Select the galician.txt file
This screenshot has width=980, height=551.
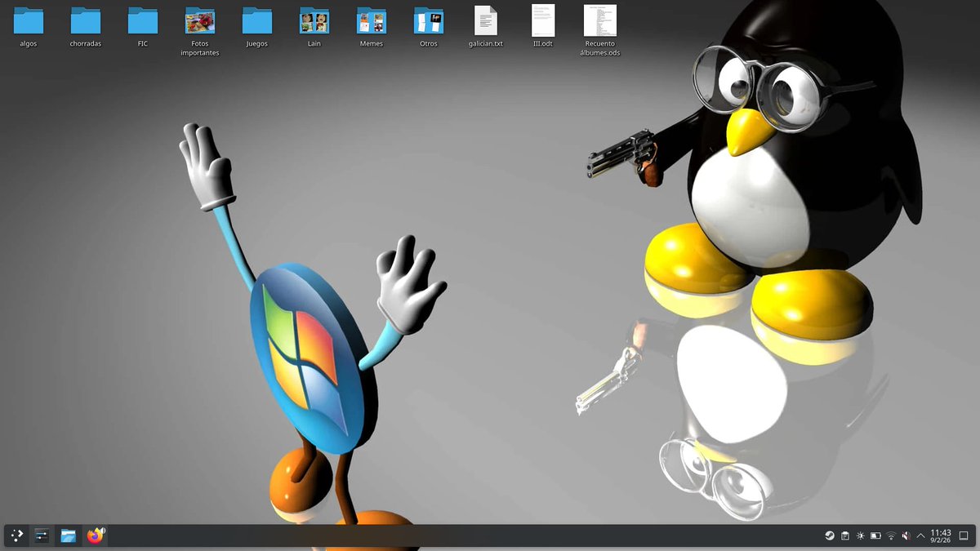tap(486, 26)
